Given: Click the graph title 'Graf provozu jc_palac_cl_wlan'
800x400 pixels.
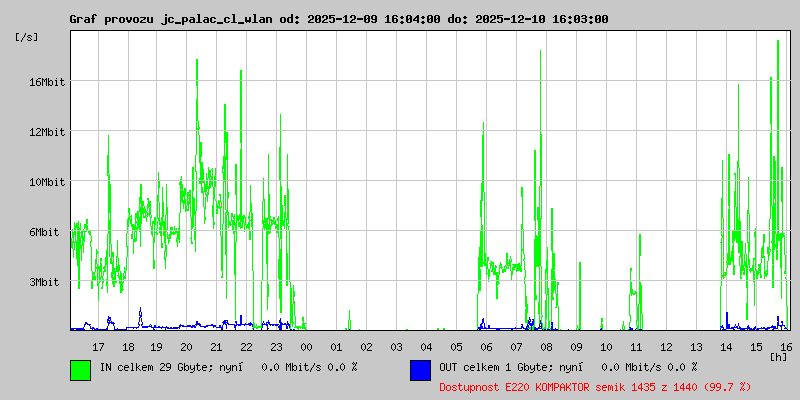Looking at the screenshot, I should (173, 19).
